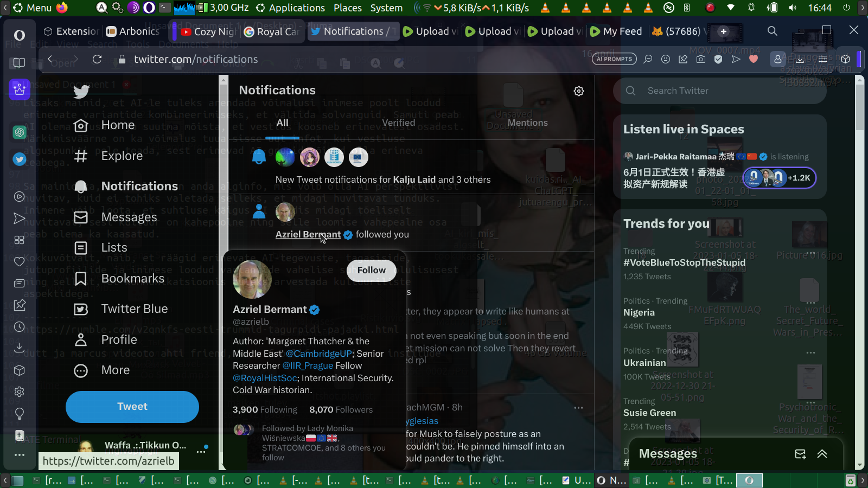Click the heart icon in the address bar
The height and width of the screenshot is (488, 868).
[754, 59]
